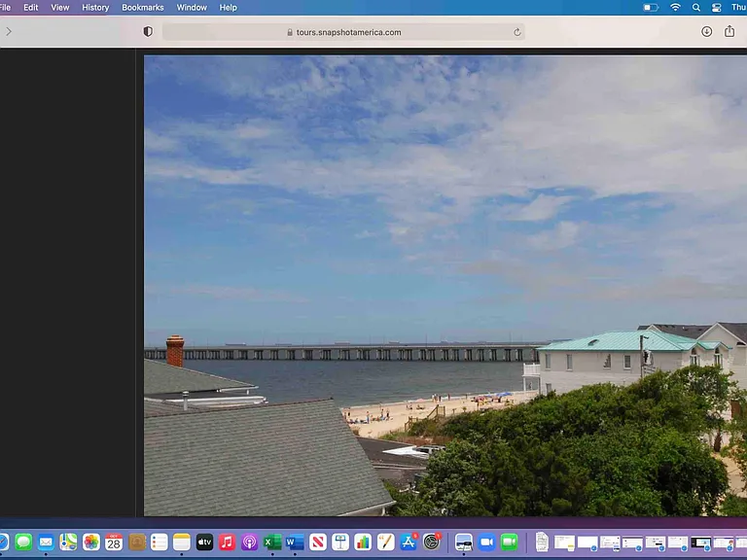Image resolution: width=747 pixels, height=560 pixels.
Task: Open Mail from the Dock
Action: (x=46, y=542)
